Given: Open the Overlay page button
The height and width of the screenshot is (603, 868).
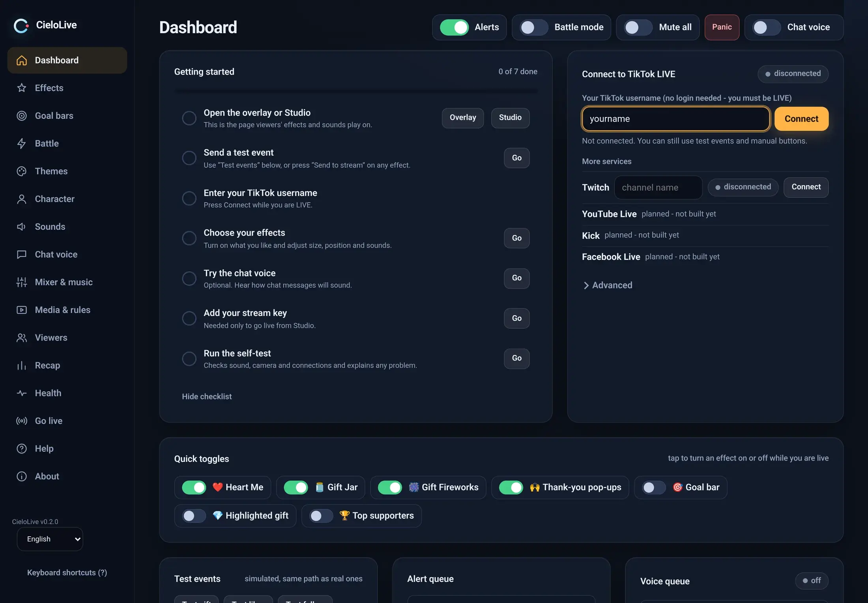Looking at the screenshot, I should point(463,118).
